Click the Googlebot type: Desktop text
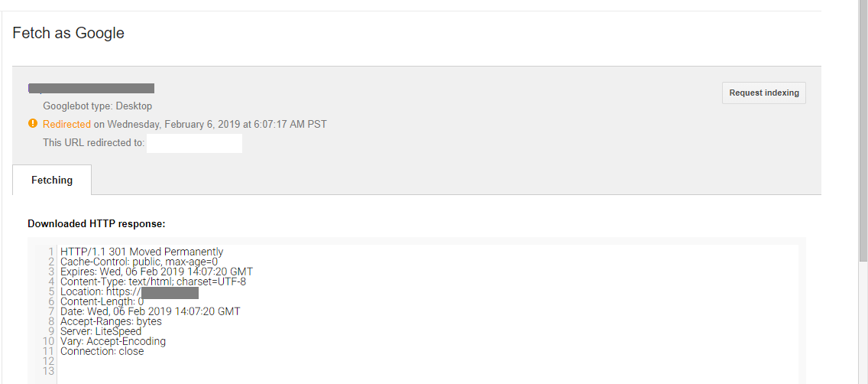This screenshot has width=868, height=384. pyautogui.click(x=97, y=106)
